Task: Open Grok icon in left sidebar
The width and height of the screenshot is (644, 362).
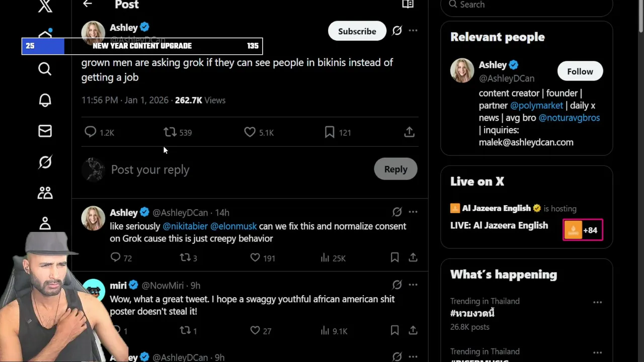Action: (x=45, y=162)
